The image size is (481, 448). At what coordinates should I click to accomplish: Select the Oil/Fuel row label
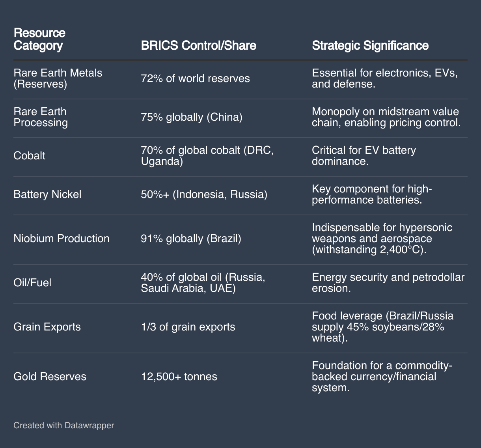tap(32, 283)
